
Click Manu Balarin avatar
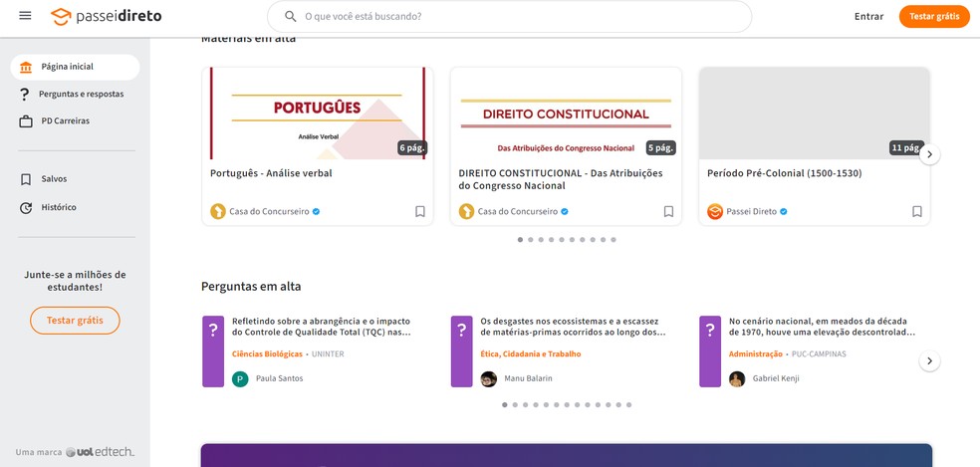tap(489, 378)
